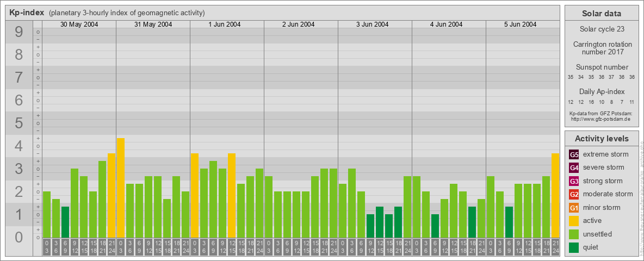
Task: Click light green bar, 30 May 0-3
Action: 47,215
